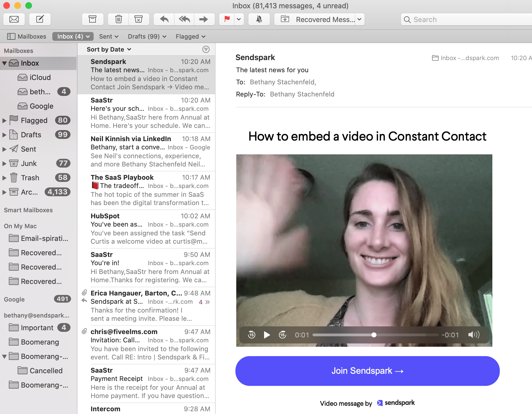
Task: Open Erica Hangauer conversation email
Action: tap(146, 306)
